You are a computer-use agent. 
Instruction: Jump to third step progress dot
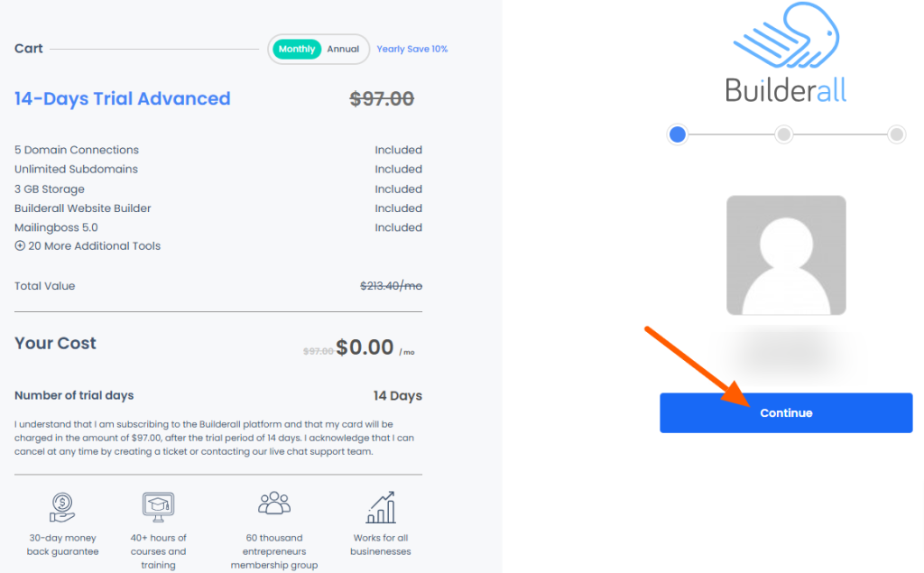pos(896,134)
